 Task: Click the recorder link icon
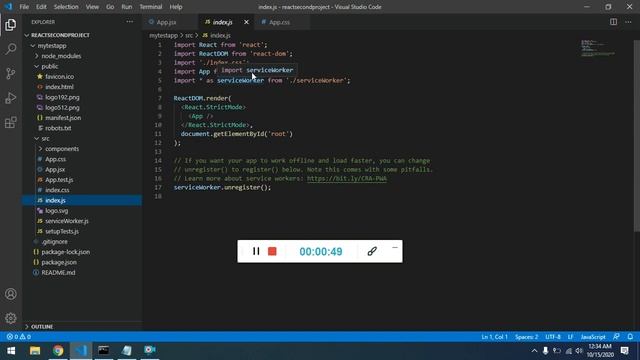pos(372,251)
